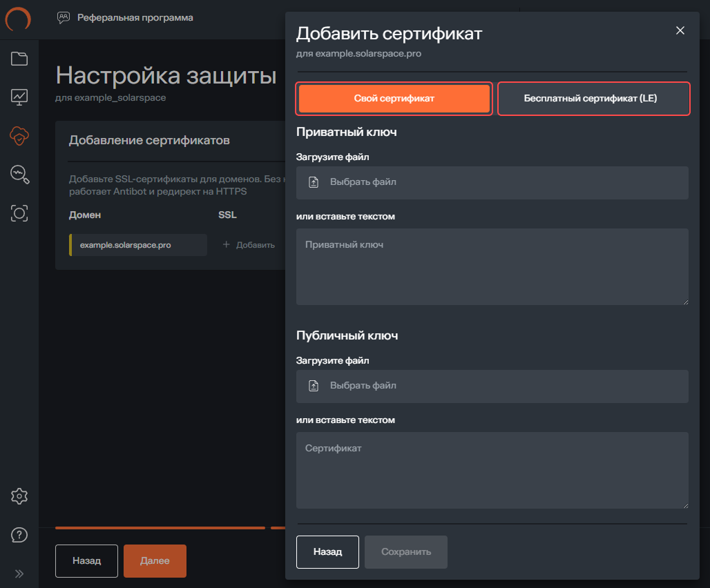
Task: Open Выбрать файл under Публичный ключ
Action: 492,386
